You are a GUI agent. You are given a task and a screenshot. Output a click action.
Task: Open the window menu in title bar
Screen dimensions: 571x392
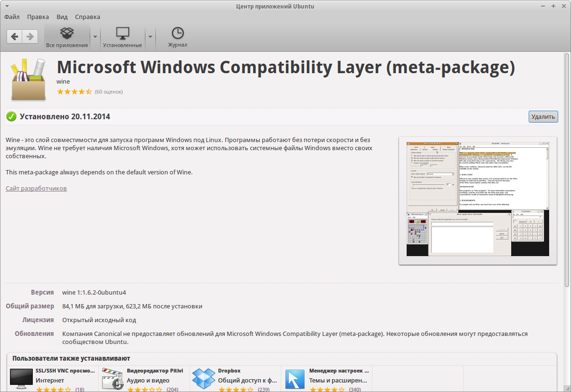point(6,6)
